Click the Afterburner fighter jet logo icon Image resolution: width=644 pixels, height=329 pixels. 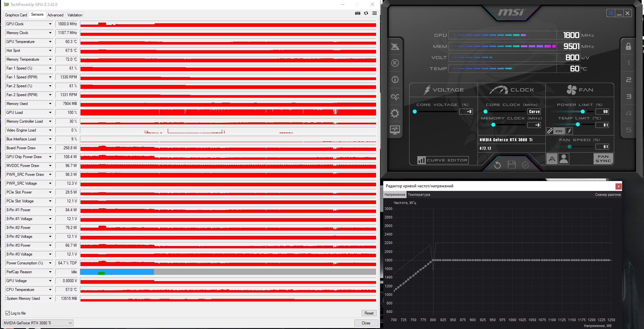[x=395, y=47]
